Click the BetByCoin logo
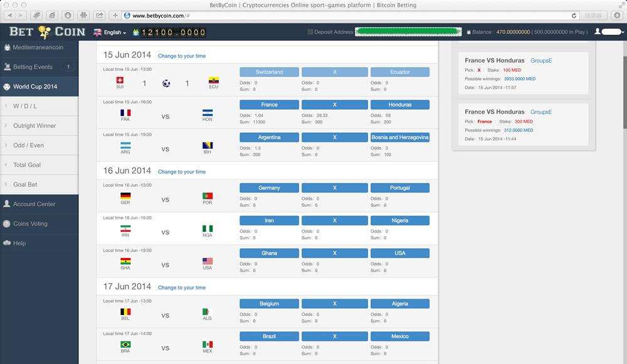Viewport: 627px width, 364px height. 47,32
